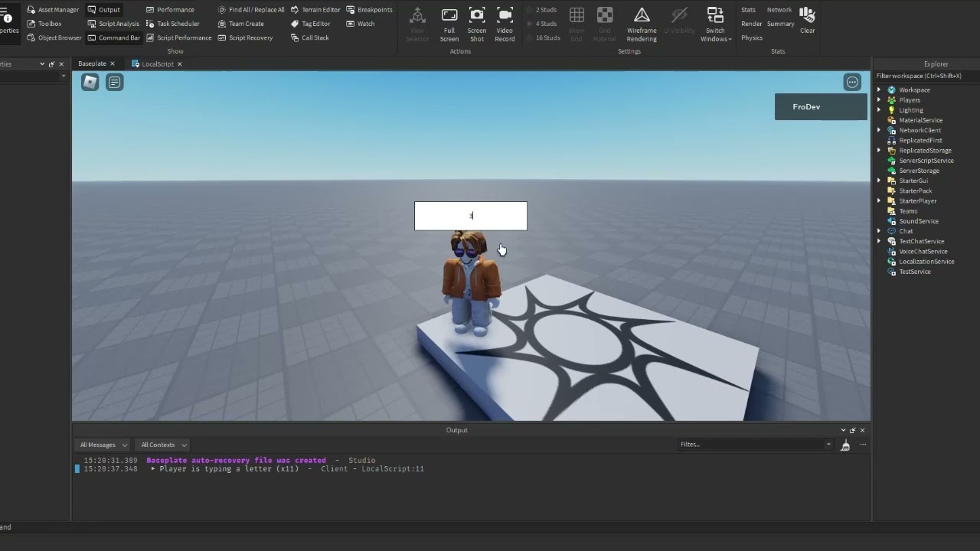Screen dimensions: 980x551
Task: Open the Terrain Editor
Action: pos(315,10)
